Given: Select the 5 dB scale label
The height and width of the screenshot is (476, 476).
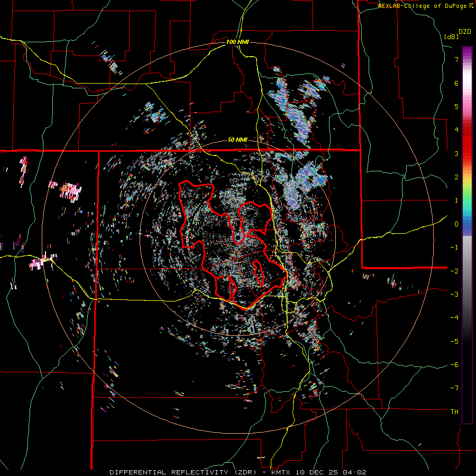Looking at the screenshot, I should click(x=456, y=106).
